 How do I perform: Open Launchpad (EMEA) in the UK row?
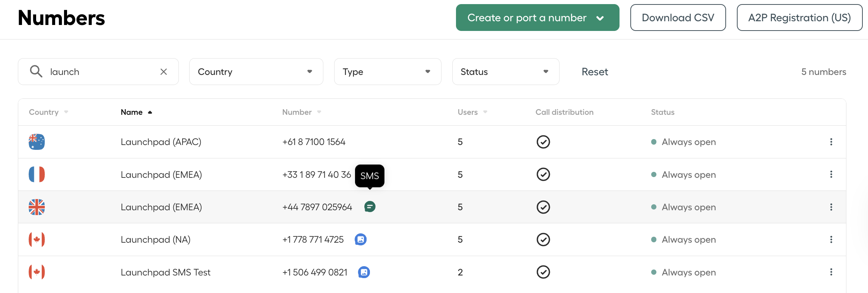[x=161, y=207]
